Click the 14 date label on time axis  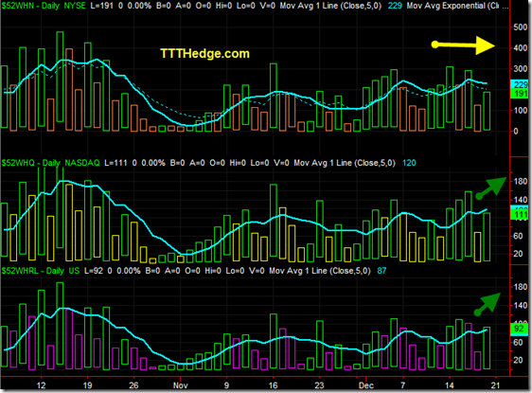pos(450,385)
